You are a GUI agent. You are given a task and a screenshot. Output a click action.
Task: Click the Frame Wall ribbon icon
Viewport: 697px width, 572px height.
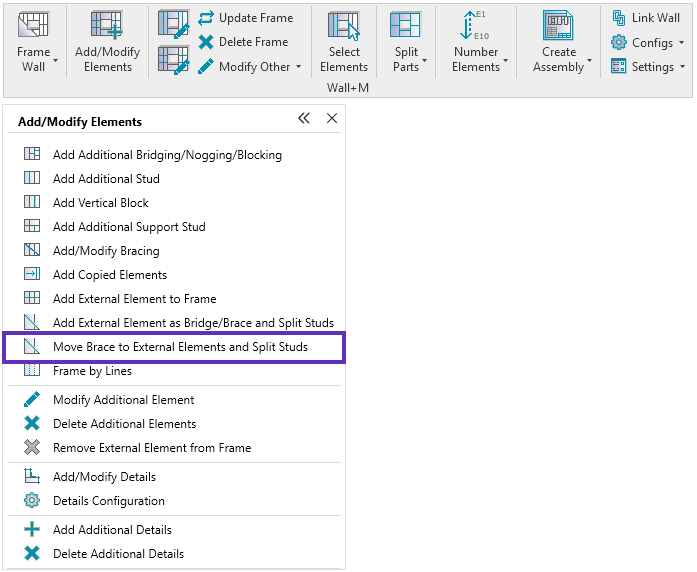tap(34, 27)
